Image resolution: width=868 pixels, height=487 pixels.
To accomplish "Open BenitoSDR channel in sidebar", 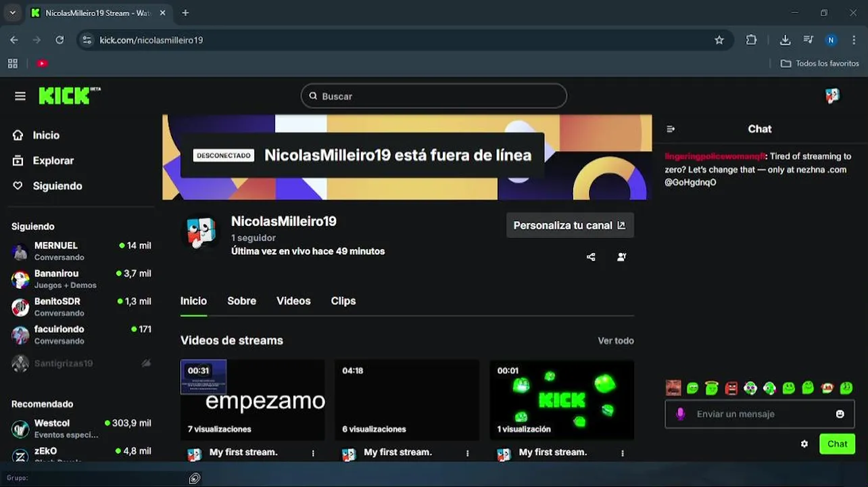I will click(x=81, y=306).
